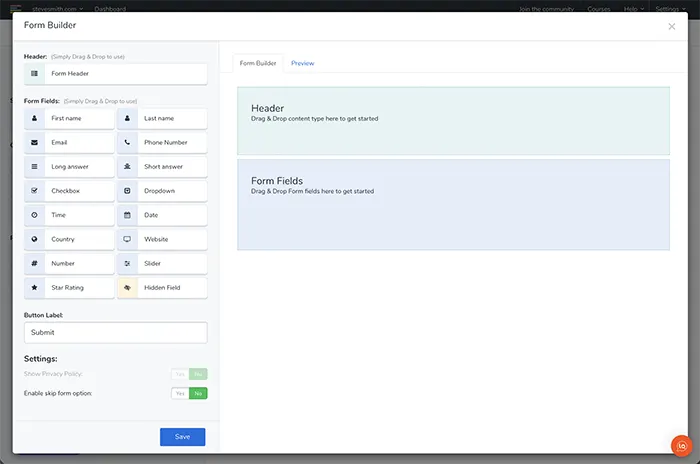Close the Form Builder dialog
The width and height of the screenshot is (700, 464).
[x=671, y=26]
